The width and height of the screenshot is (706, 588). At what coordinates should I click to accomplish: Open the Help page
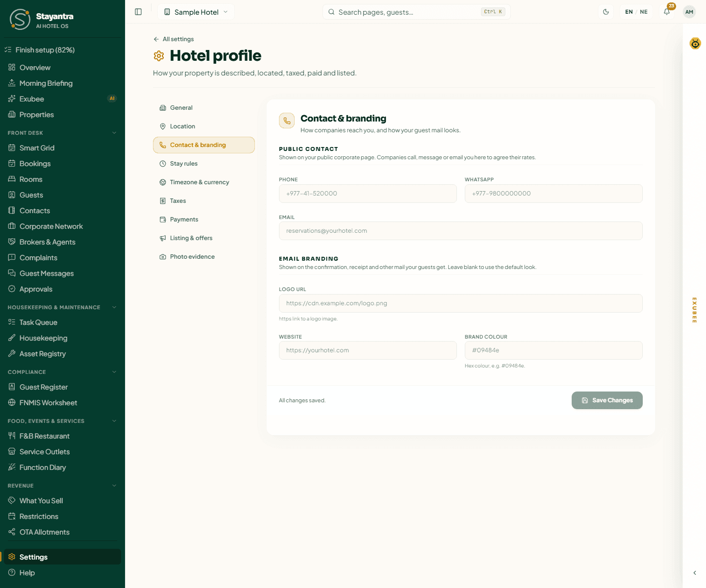(62, 573)
